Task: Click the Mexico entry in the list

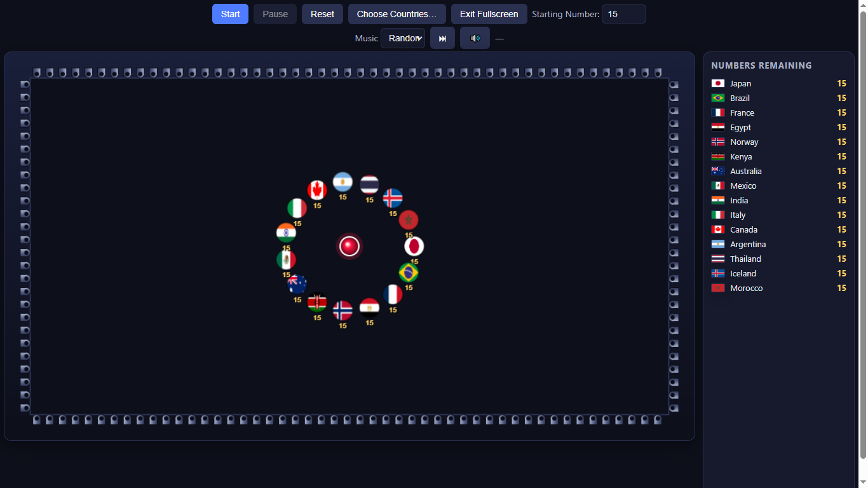Action: (x=779, y=186)
